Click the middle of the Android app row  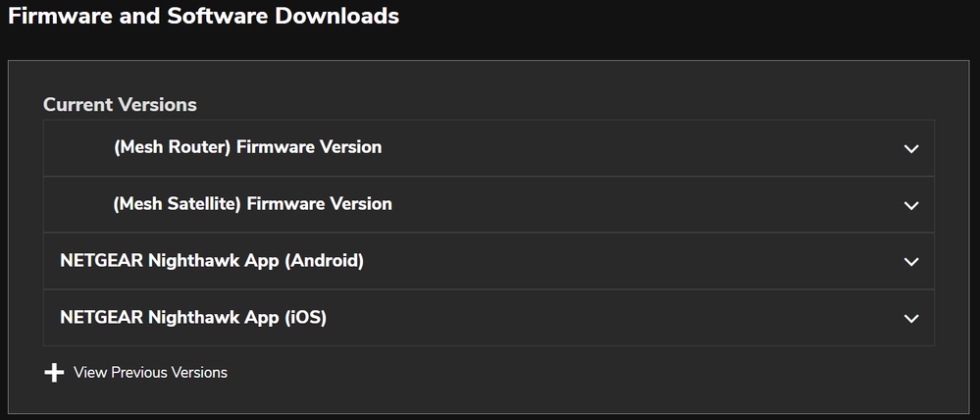589,261
